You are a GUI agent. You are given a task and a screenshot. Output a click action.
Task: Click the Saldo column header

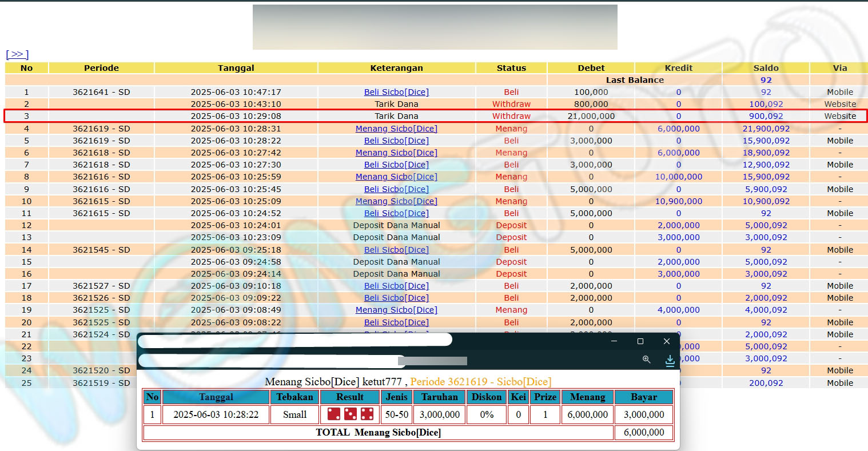click(x=766, y=68)
